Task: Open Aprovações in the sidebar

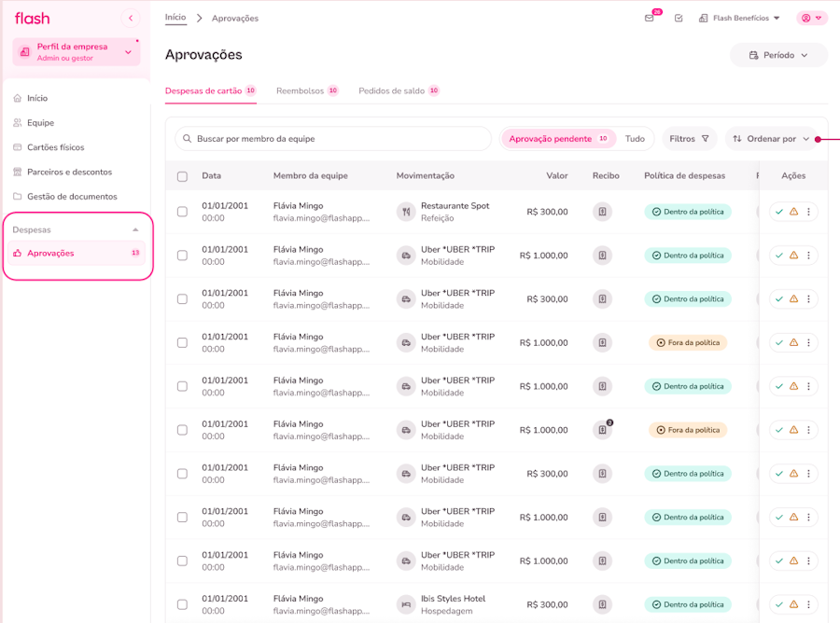Action: coord(77,253)
